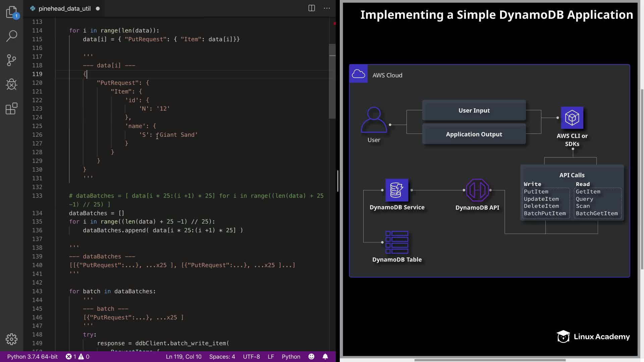644x362 pixels.
Task: Click the notifications bell icon
Action: tap(325, 357)
